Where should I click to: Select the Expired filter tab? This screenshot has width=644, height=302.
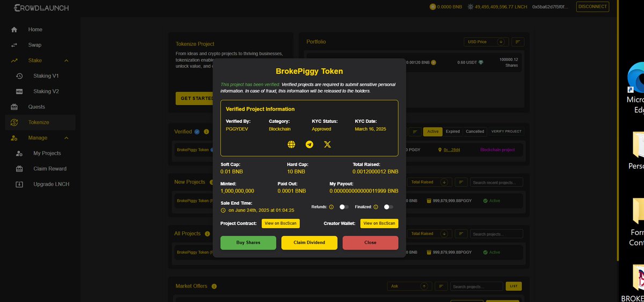click(453, 131)
